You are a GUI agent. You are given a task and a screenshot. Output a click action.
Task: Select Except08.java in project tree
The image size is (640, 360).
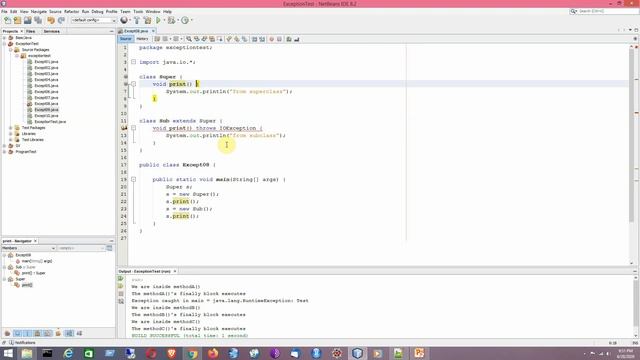[46, 104]
